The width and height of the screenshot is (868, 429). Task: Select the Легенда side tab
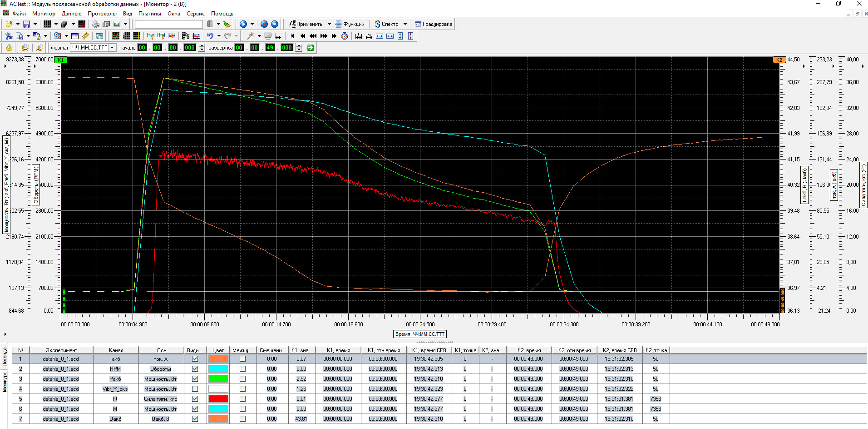[5, 357]
